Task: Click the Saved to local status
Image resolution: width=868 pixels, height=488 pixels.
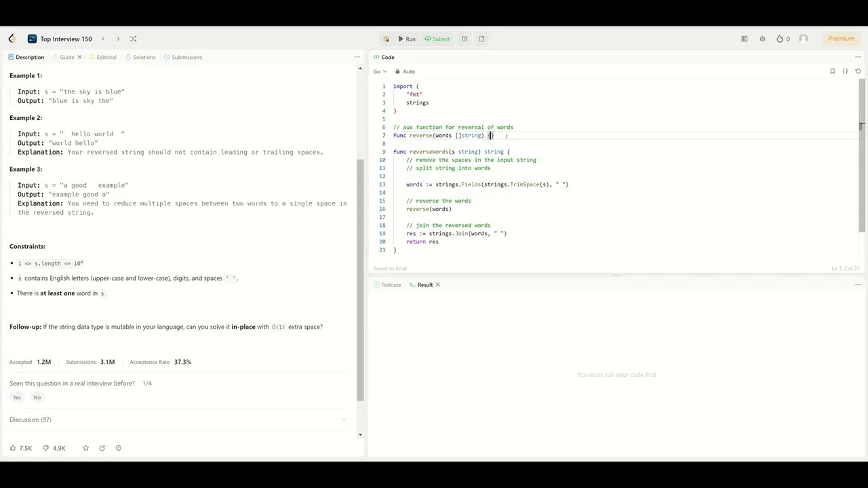Action: click(390, 268)
